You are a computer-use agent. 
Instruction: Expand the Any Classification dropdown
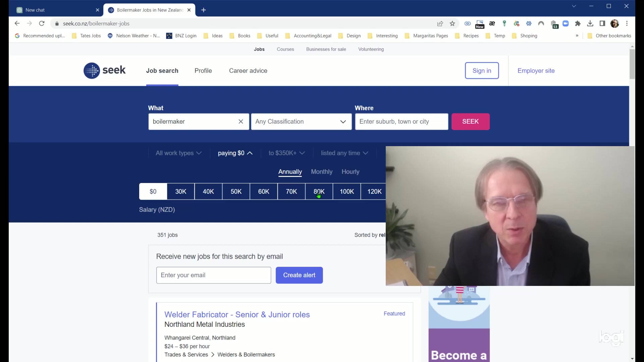(301, 122)
